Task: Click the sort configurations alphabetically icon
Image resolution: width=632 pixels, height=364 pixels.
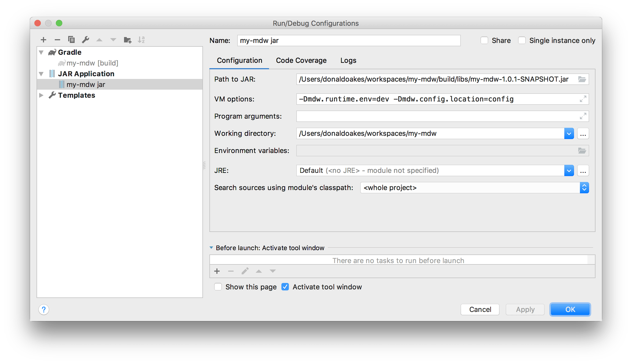Action: [x=141, y=40]
